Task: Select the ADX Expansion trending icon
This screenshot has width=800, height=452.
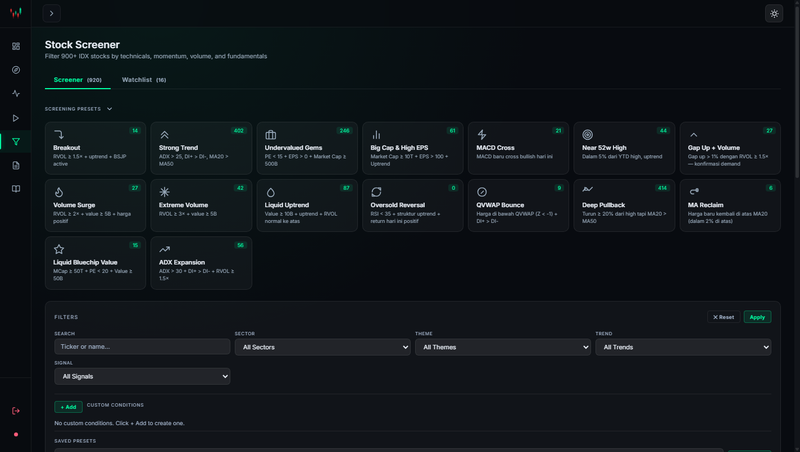Action: pos(164,249)
